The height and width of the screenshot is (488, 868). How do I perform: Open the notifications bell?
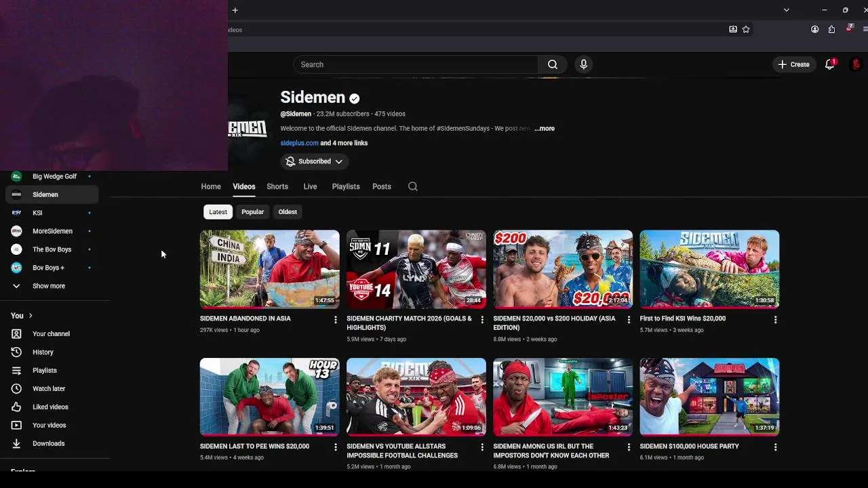coord(829,64)
